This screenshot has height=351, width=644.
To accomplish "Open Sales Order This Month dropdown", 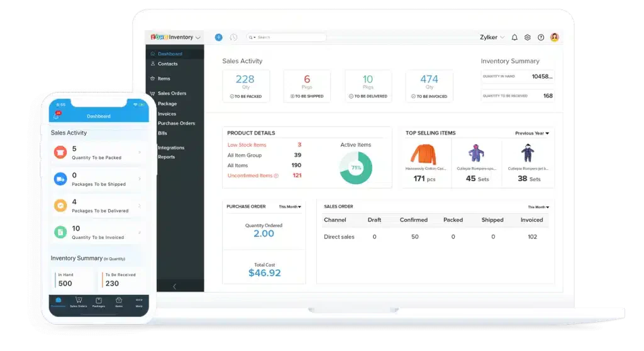I will (538, 207).
